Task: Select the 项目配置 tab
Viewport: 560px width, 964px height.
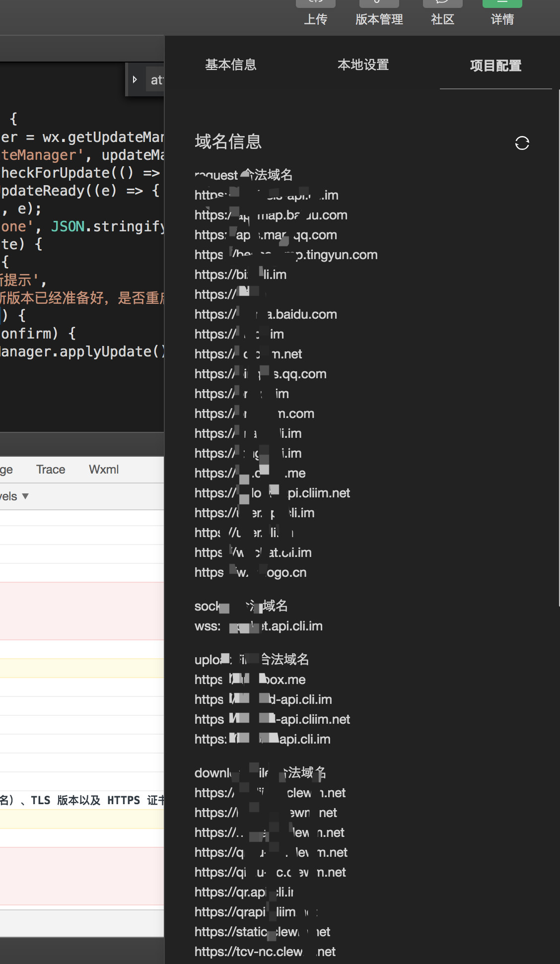Action: [495, 66]
